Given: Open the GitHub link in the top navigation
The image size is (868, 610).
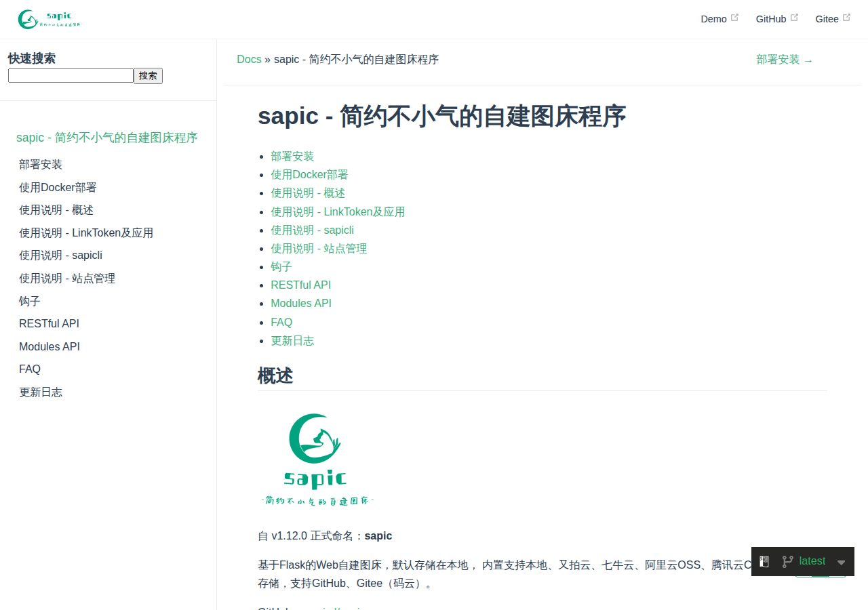Looking at the screenshot, I should coord(771,19).
